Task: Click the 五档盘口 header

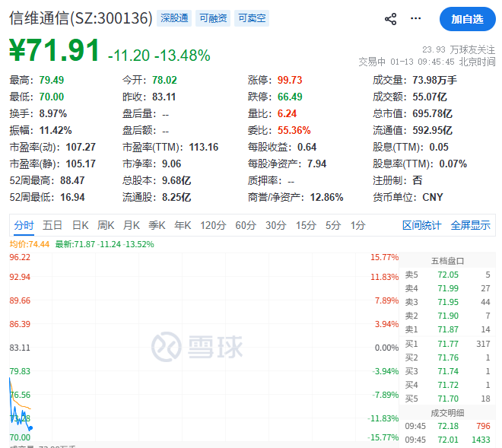Action: pos(447,261)
